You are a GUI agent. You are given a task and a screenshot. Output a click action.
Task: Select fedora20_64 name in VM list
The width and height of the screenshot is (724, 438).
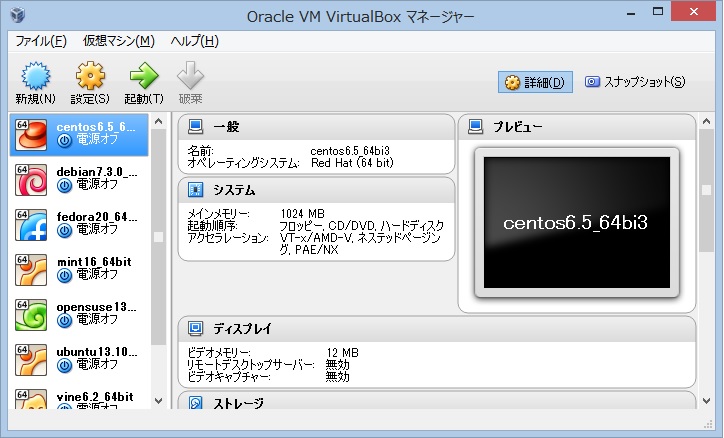click(x=97, y=217)
